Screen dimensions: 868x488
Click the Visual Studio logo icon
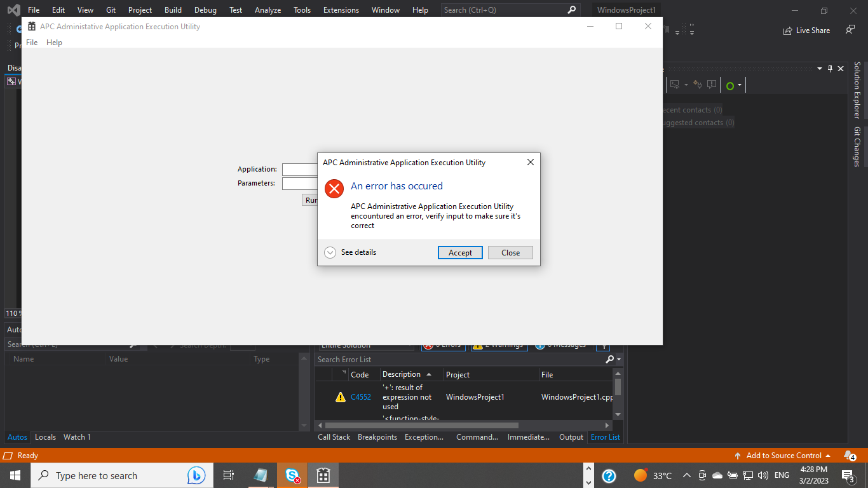(13, 10)
